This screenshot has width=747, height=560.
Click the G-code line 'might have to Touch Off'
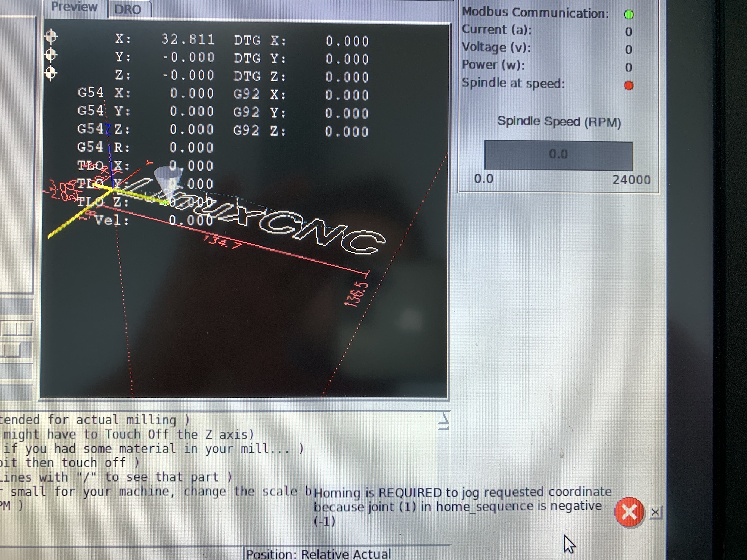(x=129, y=434)
